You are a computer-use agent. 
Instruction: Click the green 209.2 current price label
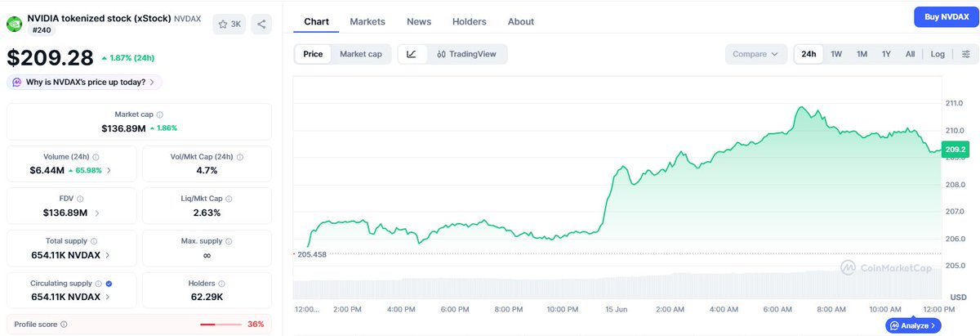coord(955,149)
